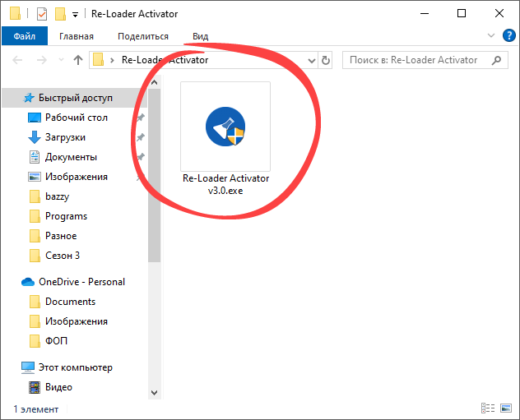Open Customize Quick Access Toolbar dropdown
The height and width of the screenshot is (420, 520).
[x=75, y=15]
